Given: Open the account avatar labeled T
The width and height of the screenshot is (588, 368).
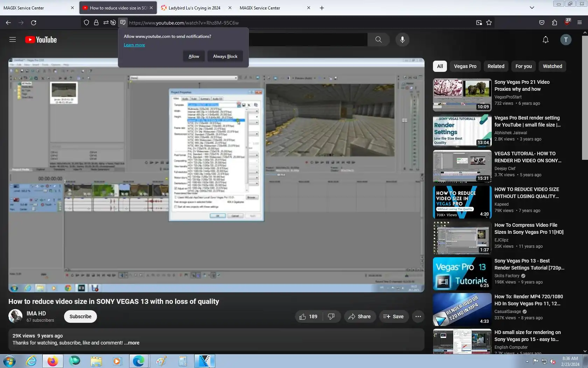Looking at the screenshot, I should click(566, 40).
